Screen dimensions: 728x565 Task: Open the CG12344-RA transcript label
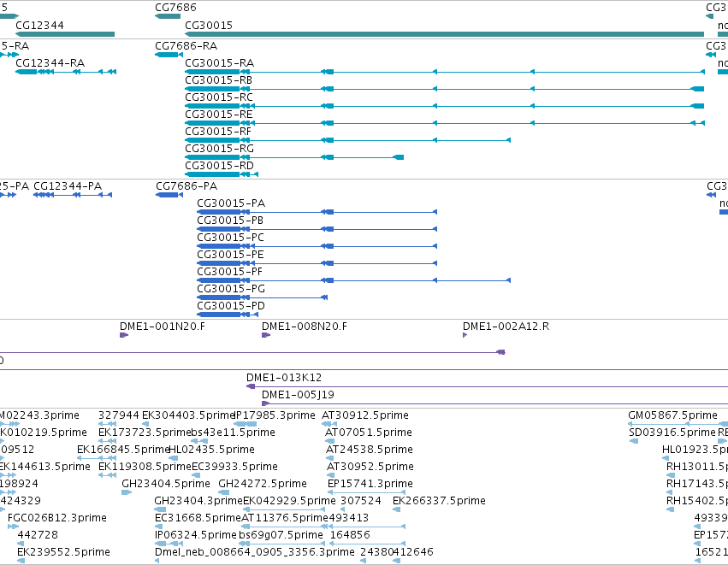pyautogui.click(x=50, y=62)
